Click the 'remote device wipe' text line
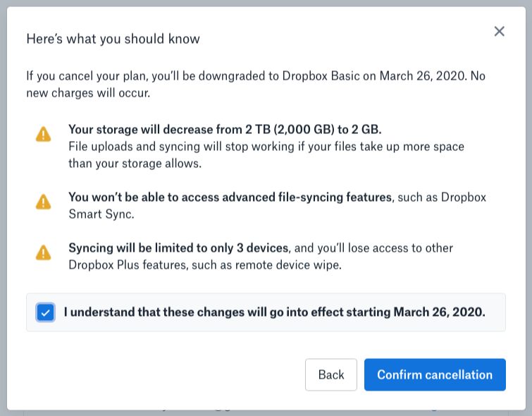This screenshot has height=416, width=532. (x=205, y=265)
